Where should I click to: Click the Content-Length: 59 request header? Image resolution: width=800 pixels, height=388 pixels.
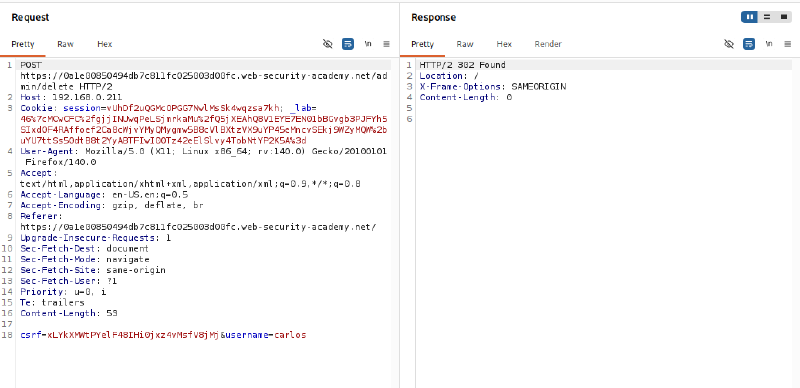tap(69, 313)
